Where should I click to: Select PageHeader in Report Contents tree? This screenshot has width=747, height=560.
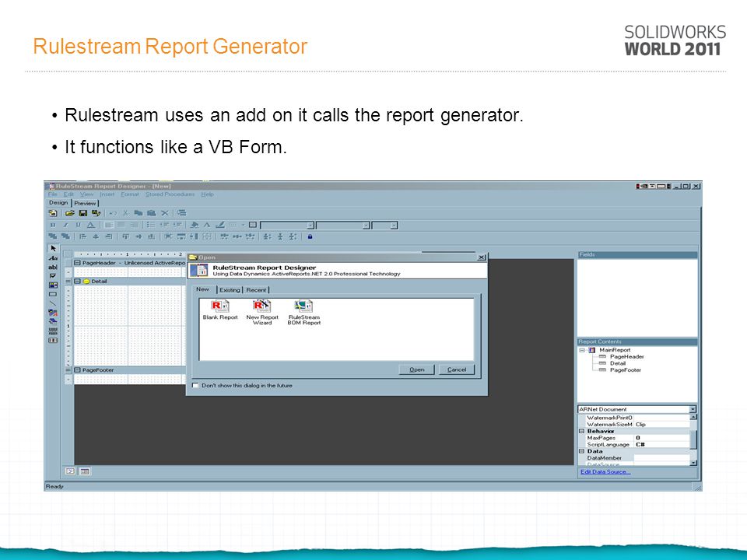(x=627, y=357)
